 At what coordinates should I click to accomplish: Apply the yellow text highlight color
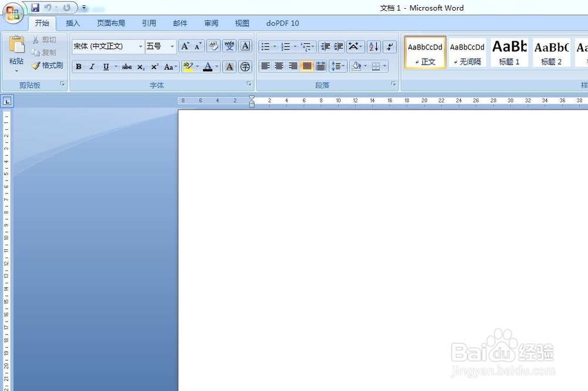(188, 66)
